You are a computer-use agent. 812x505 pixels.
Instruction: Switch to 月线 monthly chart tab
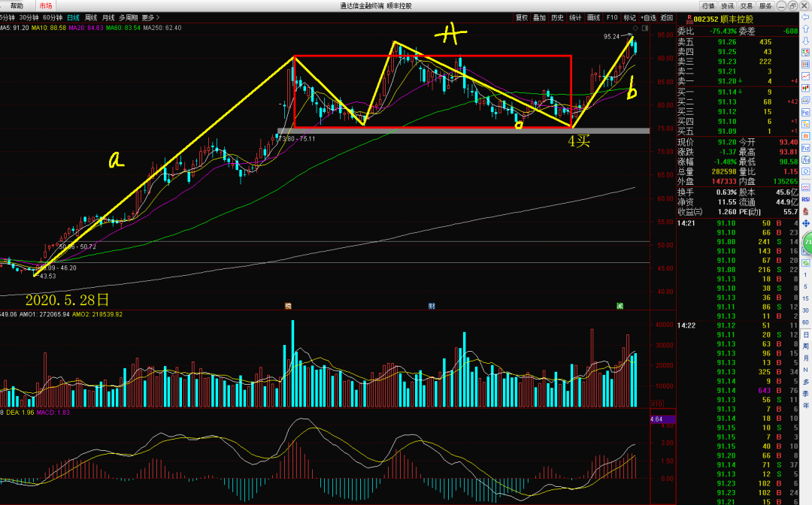click(108, 17)
